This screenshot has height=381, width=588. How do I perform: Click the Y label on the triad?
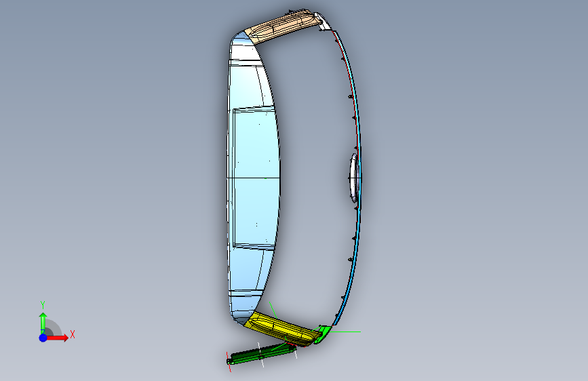tap(43, 305)
